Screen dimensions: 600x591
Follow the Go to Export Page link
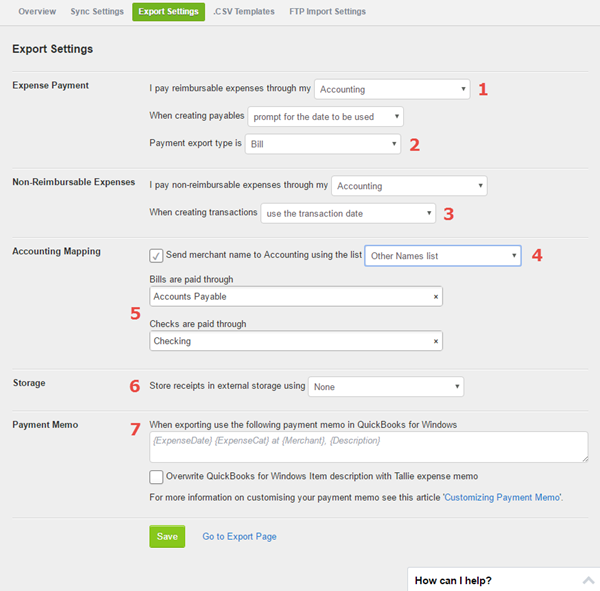point(240,536)
